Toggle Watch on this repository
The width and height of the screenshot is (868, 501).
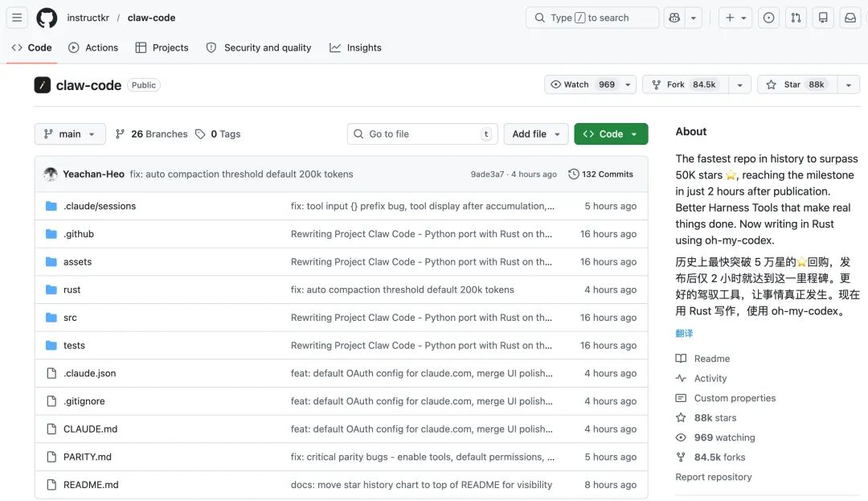click(x=580, y=84)
